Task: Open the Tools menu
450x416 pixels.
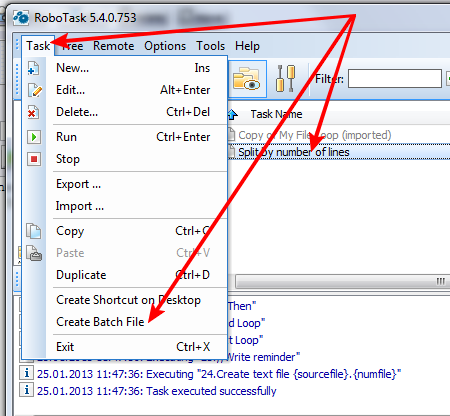Action: 210,46
